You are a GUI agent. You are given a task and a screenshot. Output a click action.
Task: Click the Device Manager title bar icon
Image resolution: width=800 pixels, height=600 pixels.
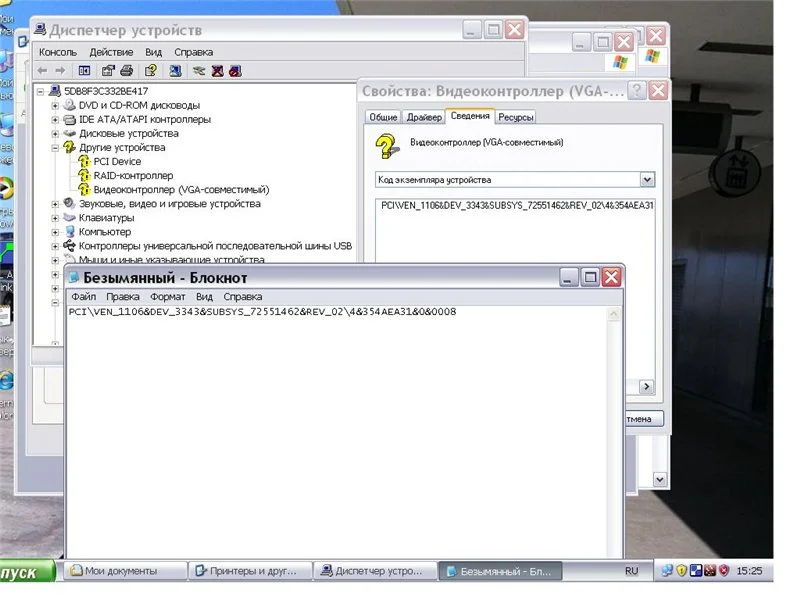pos(40,30)
